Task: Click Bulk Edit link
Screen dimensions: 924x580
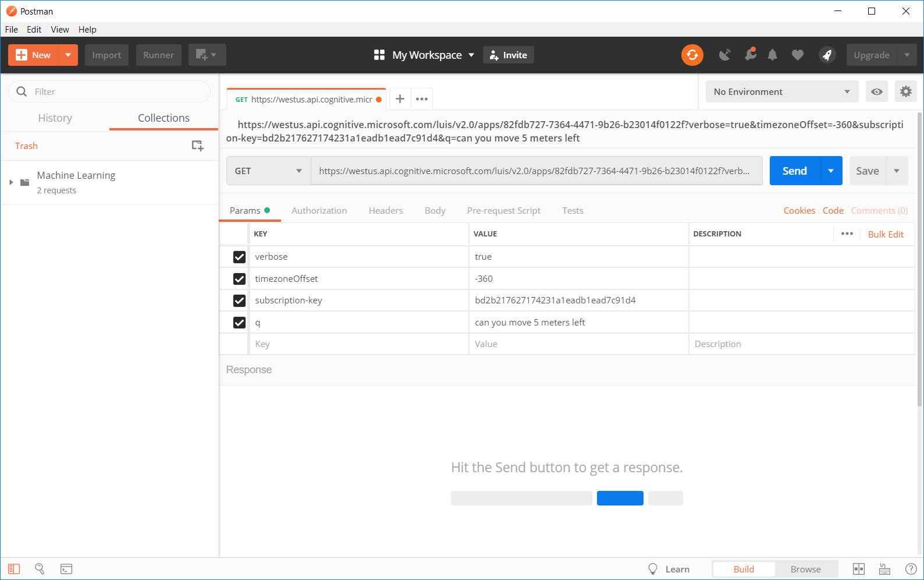Action: [886, 234]
